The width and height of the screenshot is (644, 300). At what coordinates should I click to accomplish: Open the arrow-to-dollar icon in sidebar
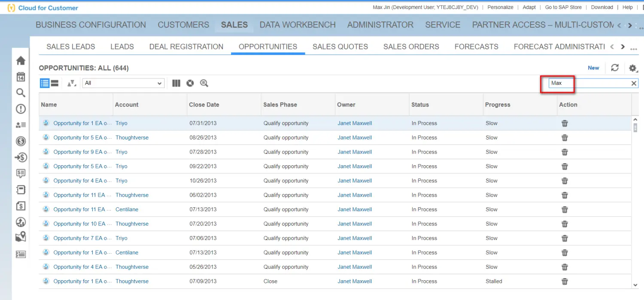(x=21, y=158)
